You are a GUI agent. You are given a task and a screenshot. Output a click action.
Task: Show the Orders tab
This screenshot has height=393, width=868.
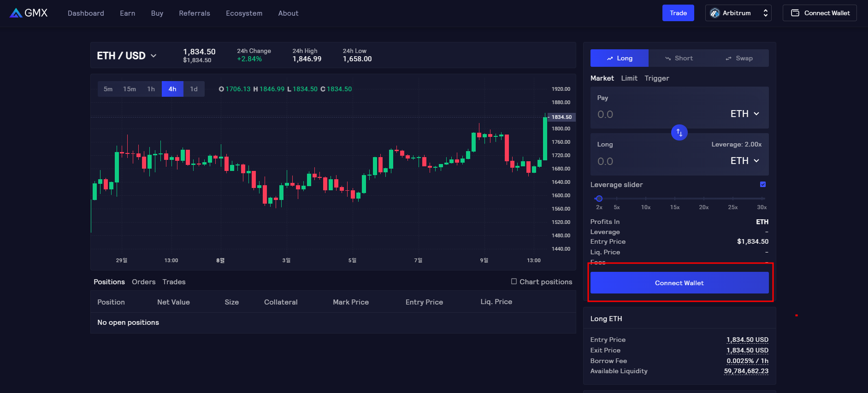[x=144, y=282]
